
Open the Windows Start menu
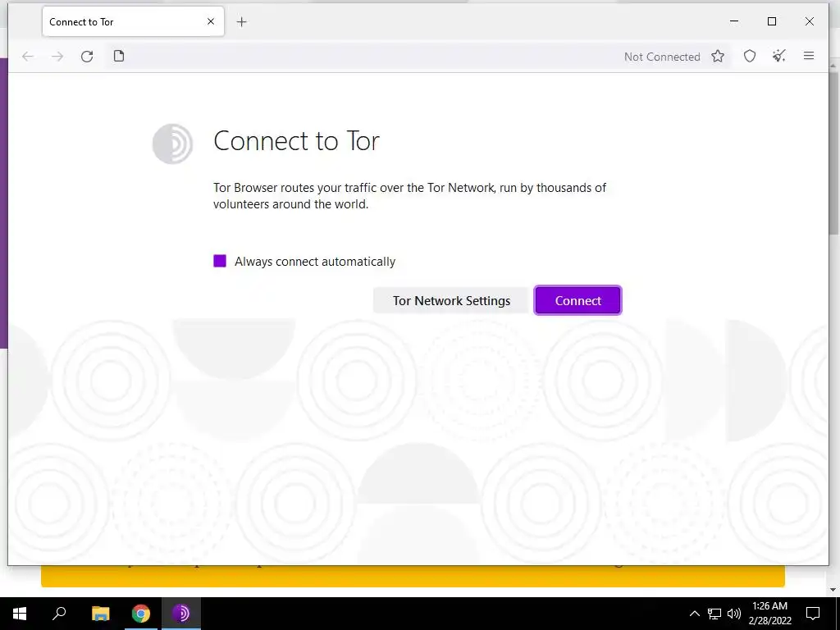(x=20, y=614)
